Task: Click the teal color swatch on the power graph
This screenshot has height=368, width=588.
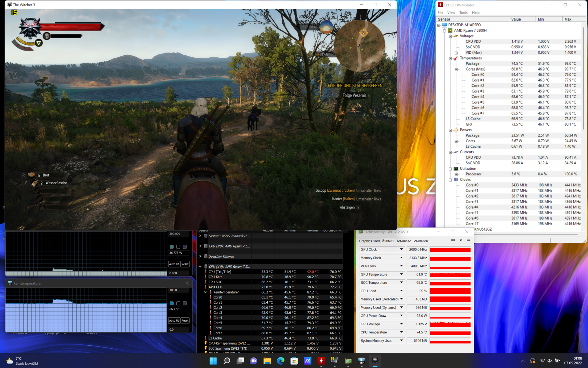Action: click(172, 247)
